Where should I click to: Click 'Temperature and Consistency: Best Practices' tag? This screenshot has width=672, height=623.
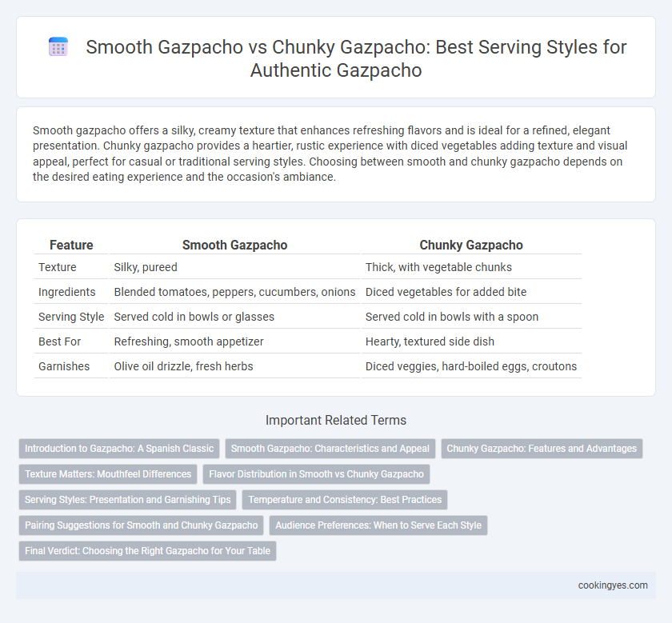[345, 500]
